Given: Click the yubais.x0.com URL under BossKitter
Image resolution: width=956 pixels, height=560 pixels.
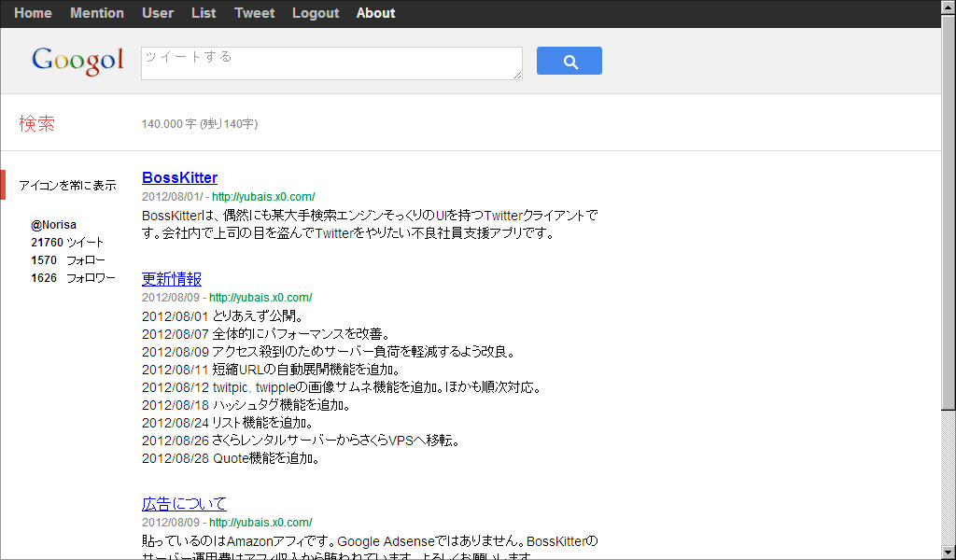Looking at the screenshot, I should click(x=263, y=196).
